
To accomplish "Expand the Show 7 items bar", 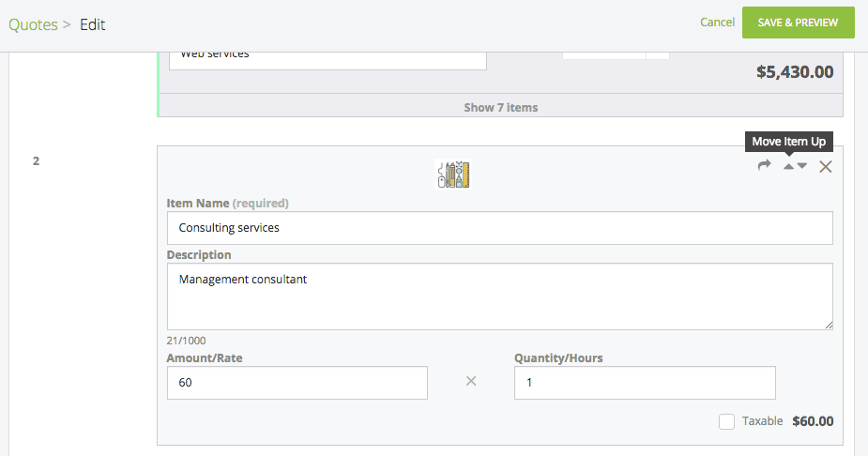I will (500, 107).
